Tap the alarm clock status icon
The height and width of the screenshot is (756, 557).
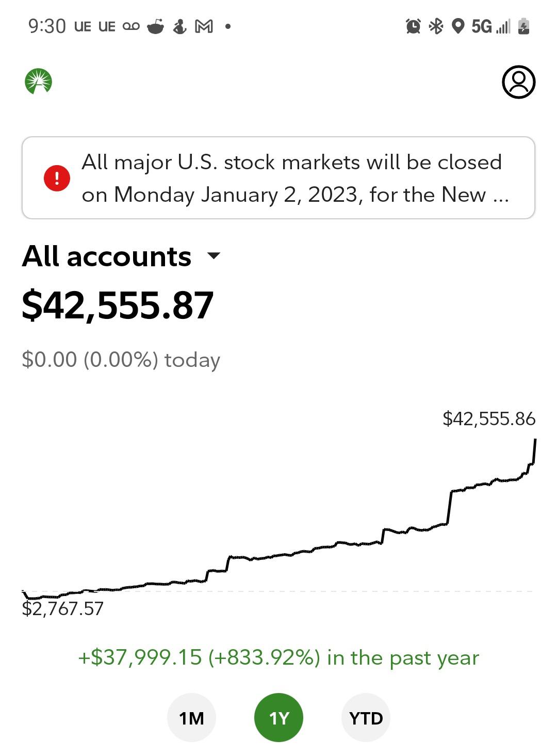tap(413, 26)
